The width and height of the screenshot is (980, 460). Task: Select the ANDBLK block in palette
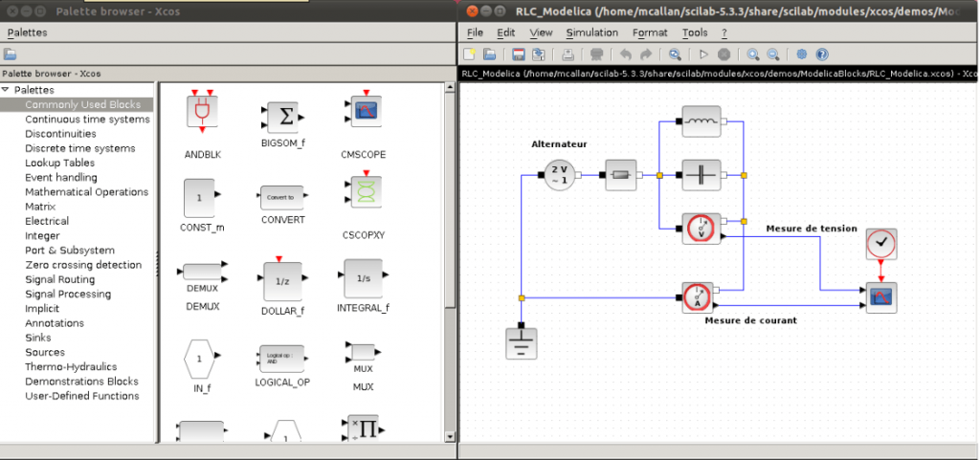(x=203, y=114)
